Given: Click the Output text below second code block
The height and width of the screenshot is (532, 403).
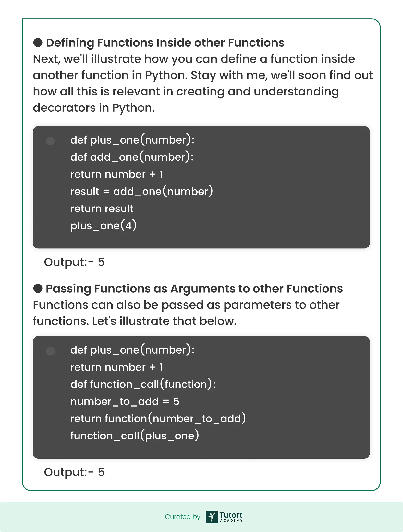Looking at the screenshot, I should (74, 472).
